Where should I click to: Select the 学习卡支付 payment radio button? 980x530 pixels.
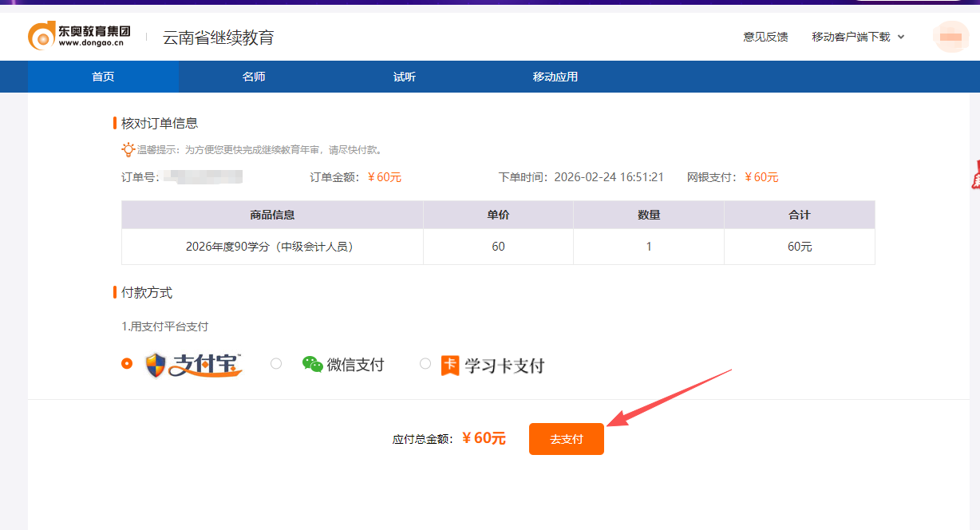pyautogui.click(x=425, y=363)
